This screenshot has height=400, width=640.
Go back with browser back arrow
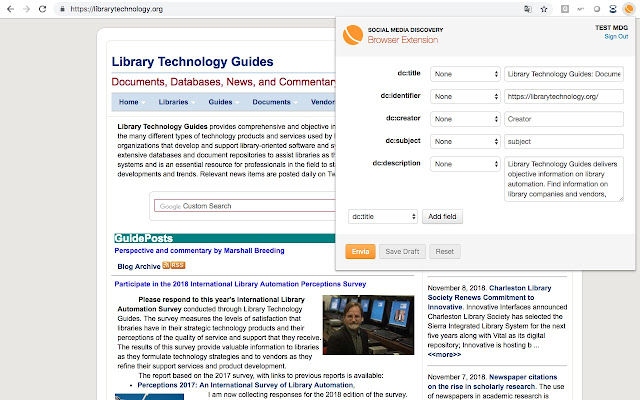11,9
